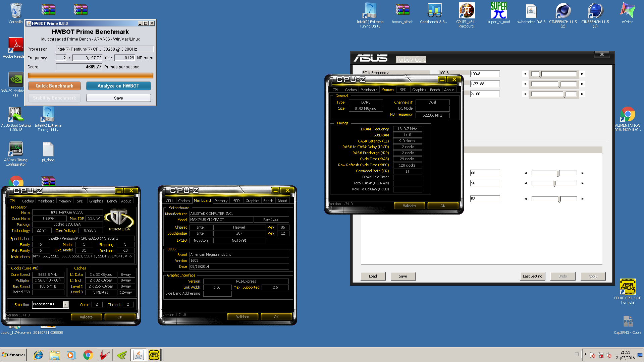Click Validate in left CPU-Z window
This screenshot has height=362, width=644.
[86, 317]
